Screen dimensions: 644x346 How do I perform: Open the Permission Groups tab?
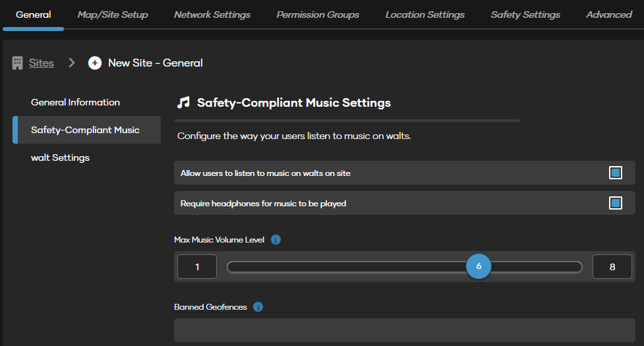coord(318,14)
